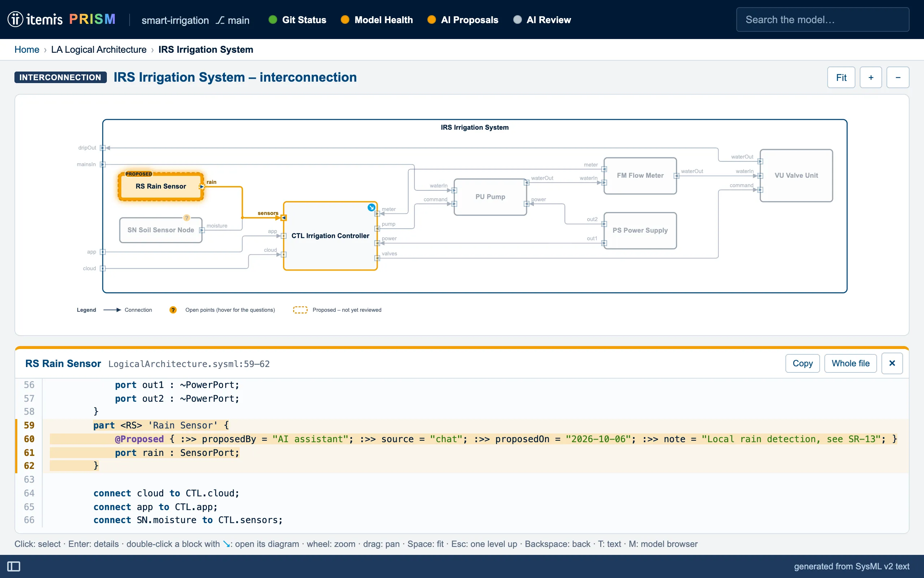The width and height of the screenshot is (924, 578).
Task: Click the open-points question mark on SN Soil Sensor Node
Action: [186, 217]
